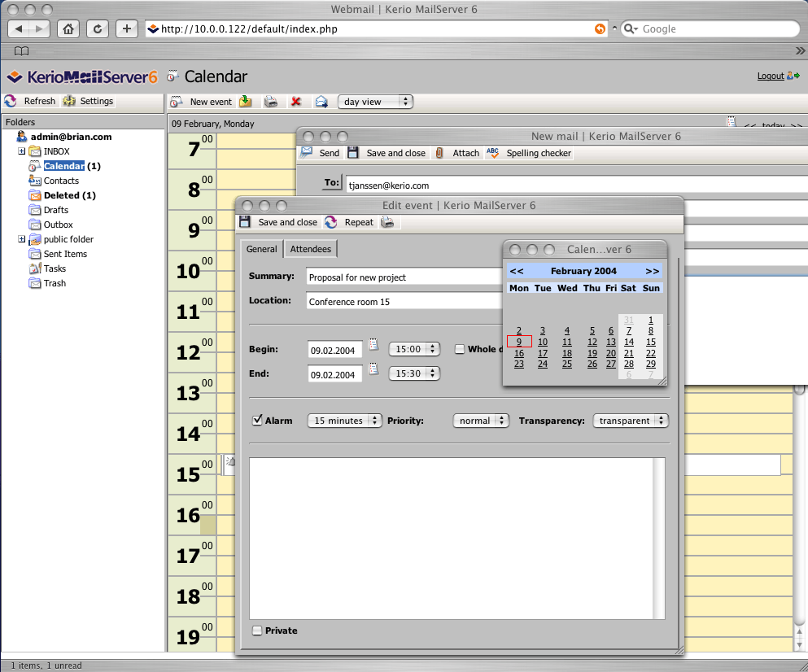This screenshot has width=808, height=672.
Task: Click the Attach paperclip icon
Action: (439, 152)
